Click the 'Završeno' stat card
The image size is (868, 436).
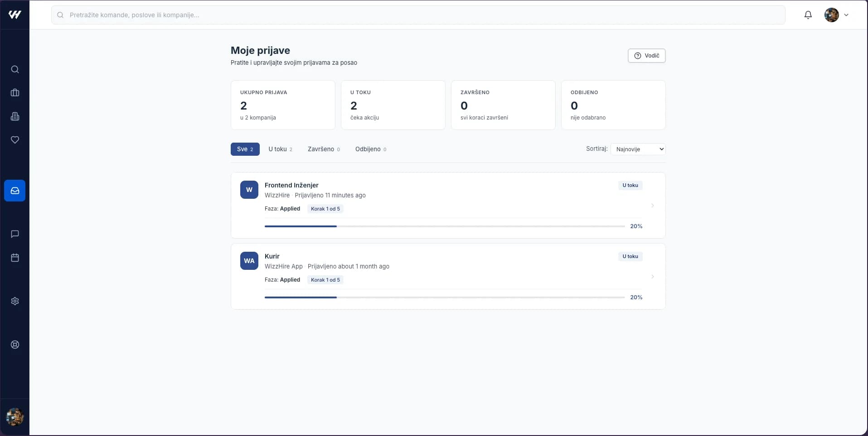(503, 105)
